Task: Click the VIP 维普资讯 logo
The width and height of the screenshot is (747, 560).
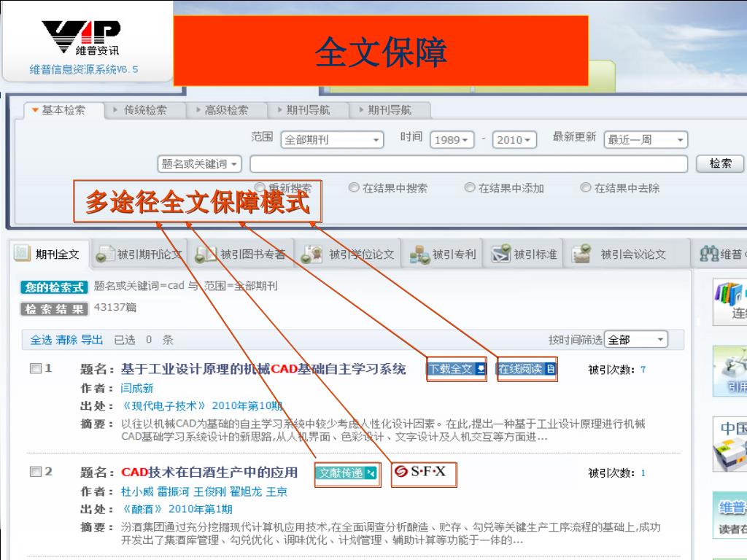Action: click(x=80, y=38)
